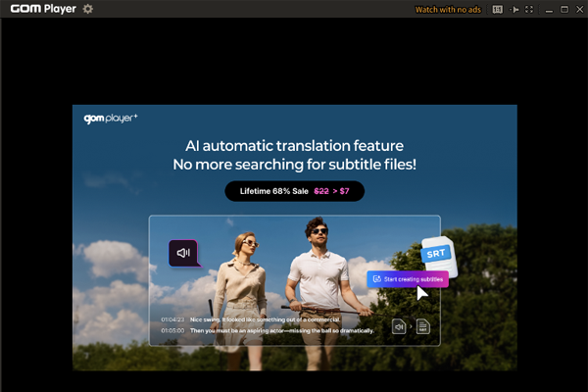Close the GOM Player window
Screen dimensions: 588x392
tap(577, 9)
